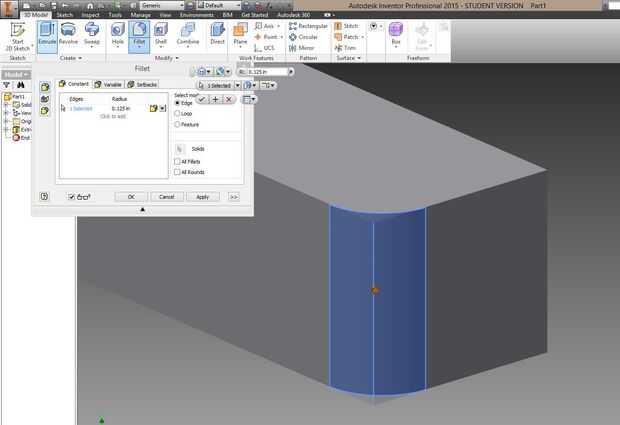Click the binoculars find icon in browser
This screenshot has height=425, width=620.
tap(21, 85)
